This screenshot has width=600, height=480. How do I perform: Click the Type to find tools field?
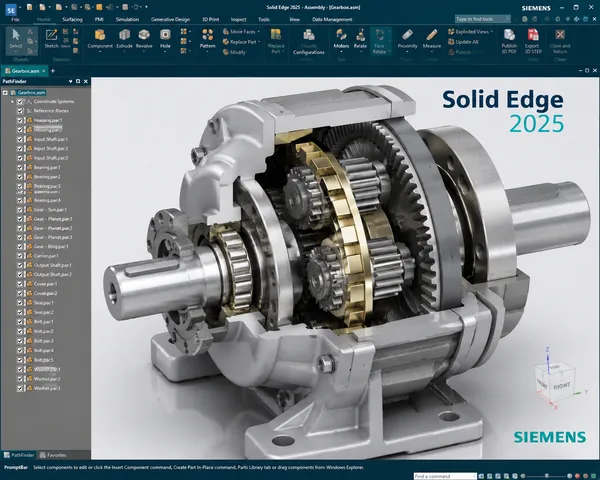[483, 19]
